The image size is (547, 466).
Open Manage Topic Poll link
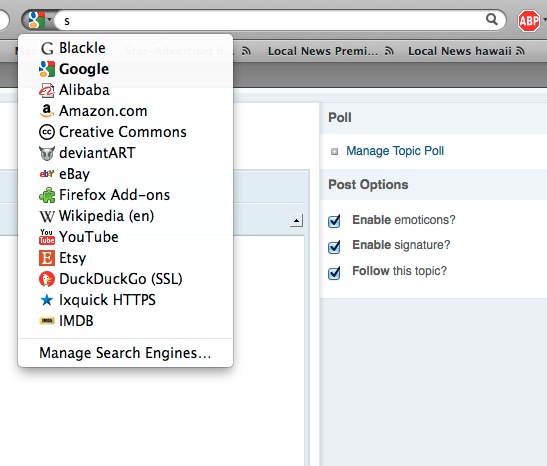[x=395, y=151]
